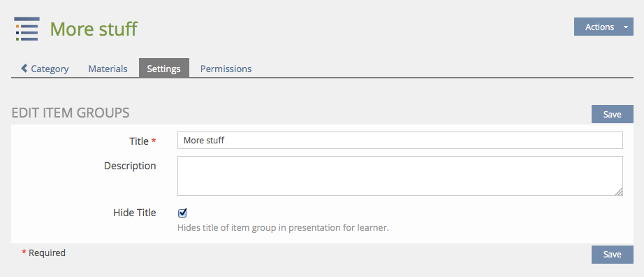
Task: Click the top Save button
Action: (x=612, y=114)
